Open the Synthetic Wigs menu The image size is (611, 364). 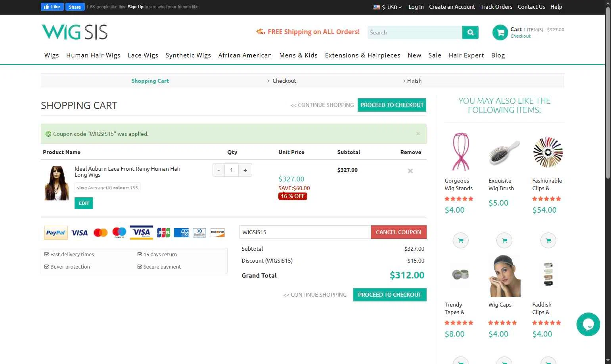point(188,55)
